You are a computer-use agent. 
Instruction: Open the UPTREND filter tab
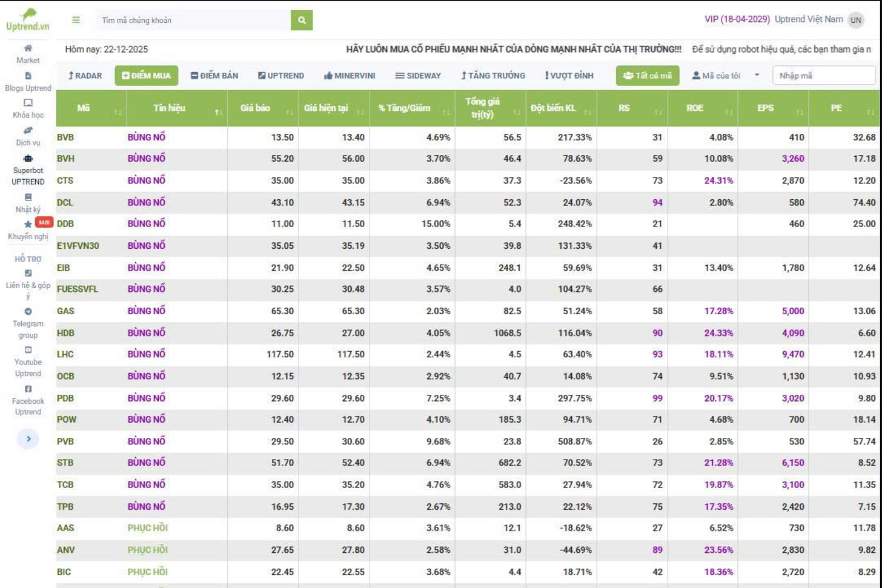[281, 76]
